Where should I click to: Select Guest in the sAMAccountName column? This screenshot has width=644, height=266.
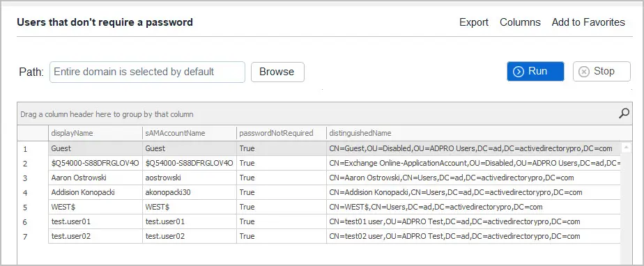tap(190, 148)
